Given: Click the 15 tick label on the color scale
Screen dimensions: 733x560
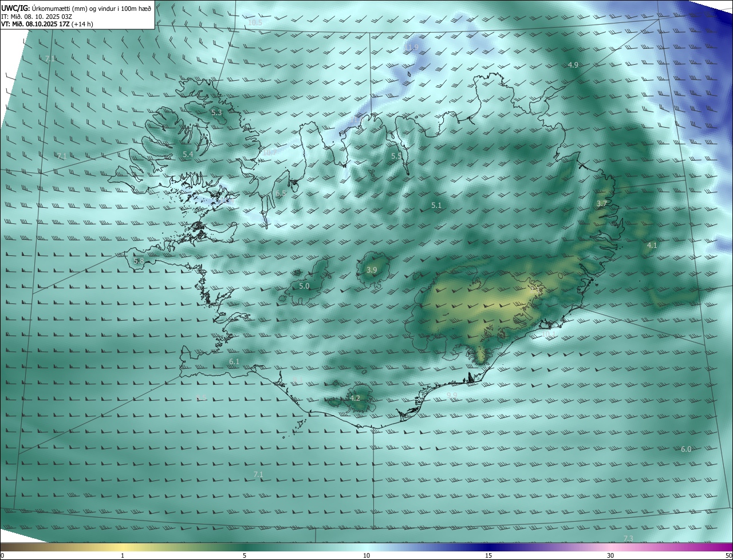Looking at the screenshot, I should (x=488, y=556).
